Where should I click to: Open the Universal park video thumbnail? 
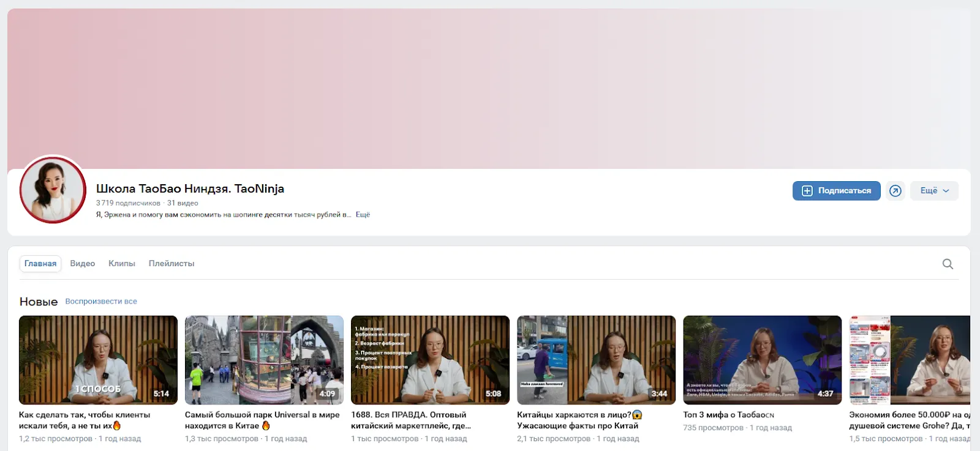(264, 360)
